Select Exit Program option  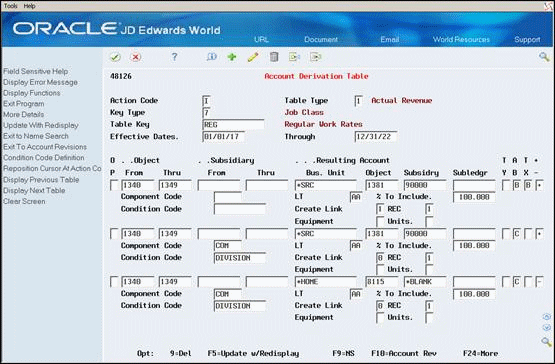(x=24, y=104)
